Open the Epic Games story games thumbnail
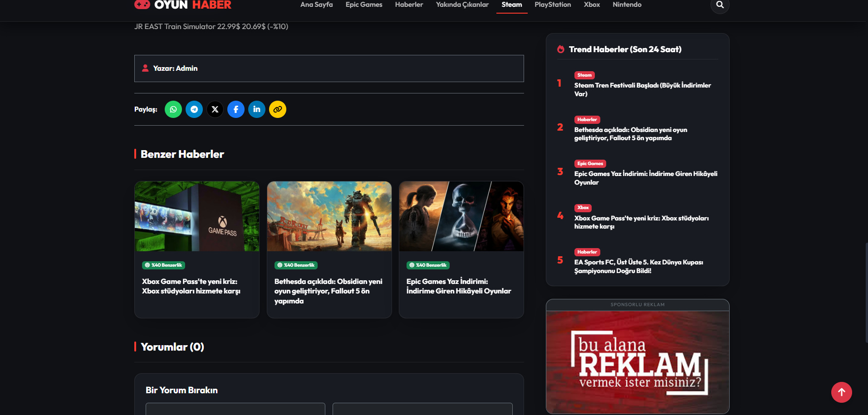This screenshot has width=868, height=415. 461,216
